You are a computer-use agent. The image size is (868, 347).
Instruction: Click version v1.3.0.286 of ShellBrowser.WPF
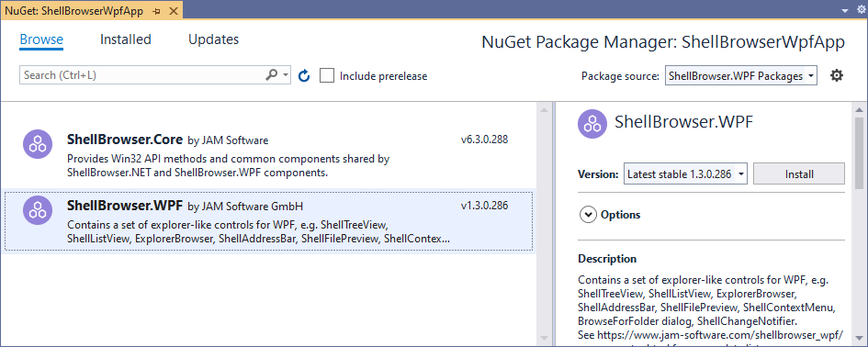click(484, 206)
